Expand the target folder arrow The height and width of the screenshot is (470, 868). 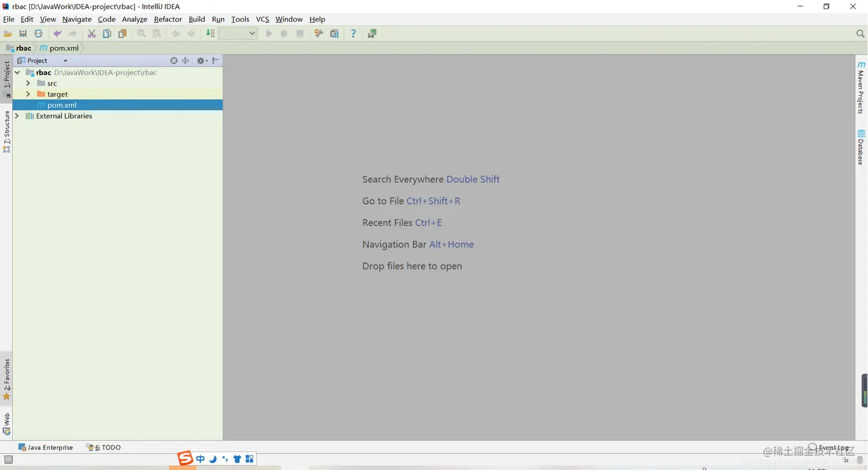[x=28, y=94]
